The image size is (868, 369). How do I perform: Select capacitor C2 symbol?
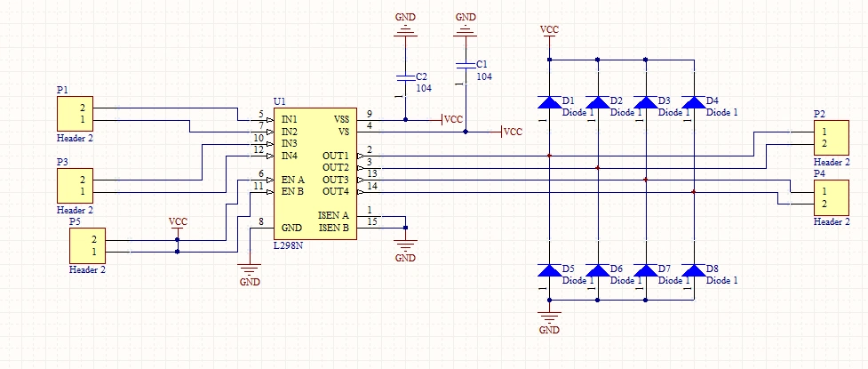(405, 77)
